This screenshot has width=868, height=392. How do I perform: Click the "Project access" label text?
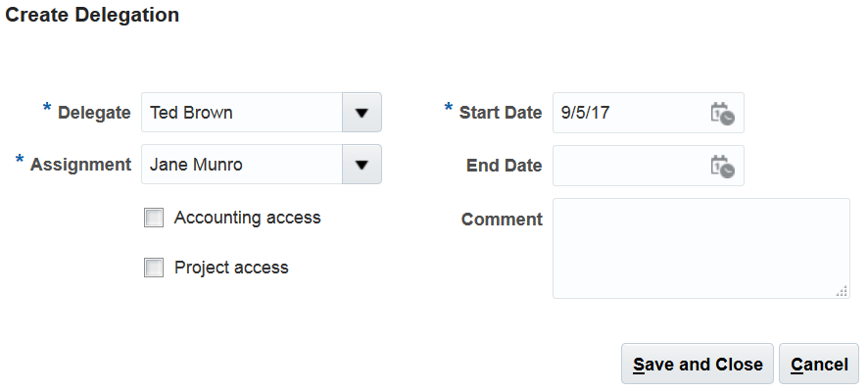(231, 268)
